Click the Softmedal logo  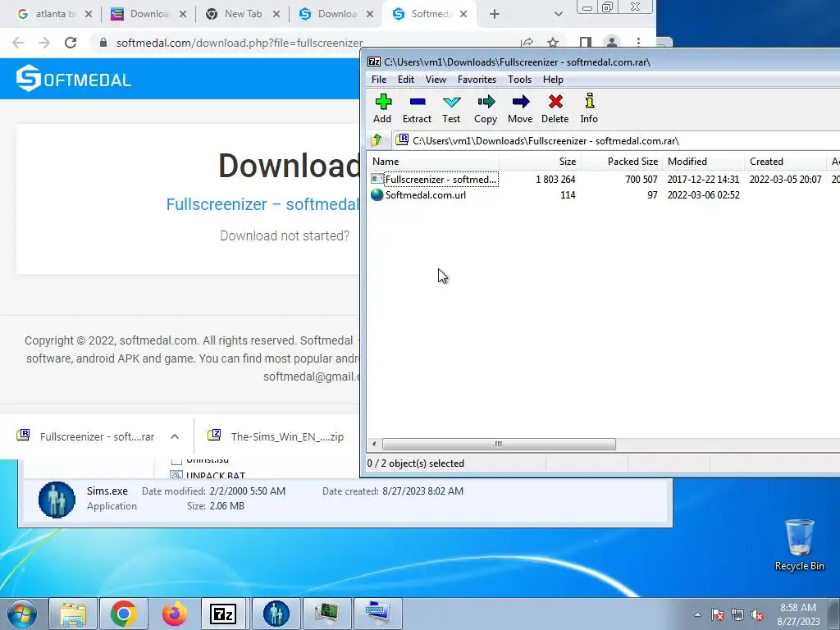pyautogui.click(x=73, y=79)
